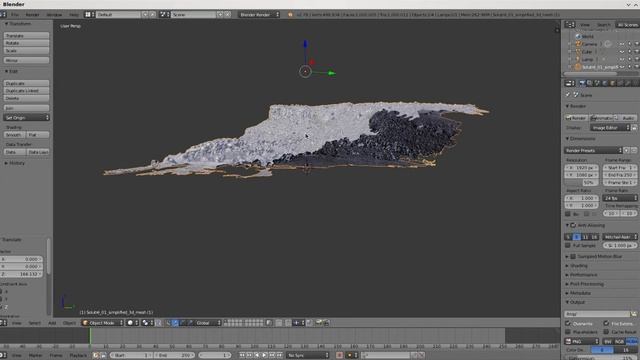Click the Compression slider in Output panel

pos(602,358)
